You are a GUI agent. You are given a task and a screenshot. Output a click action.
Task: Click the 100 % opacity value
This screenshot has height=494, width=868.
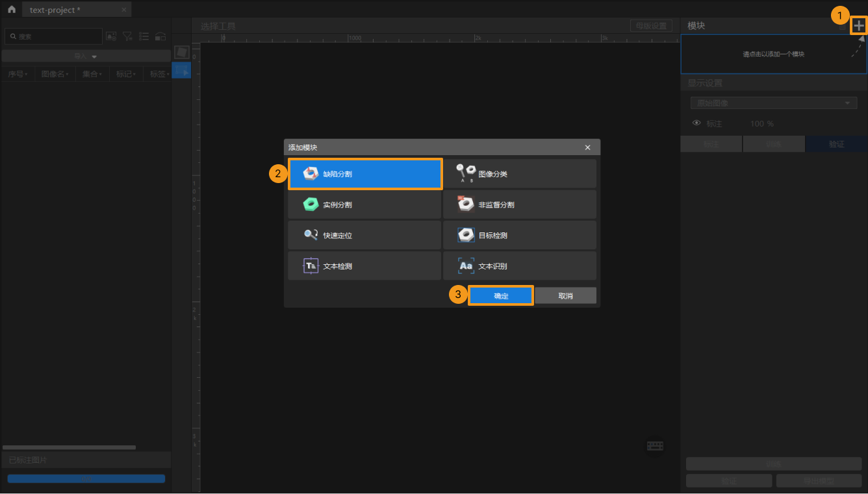761,123
